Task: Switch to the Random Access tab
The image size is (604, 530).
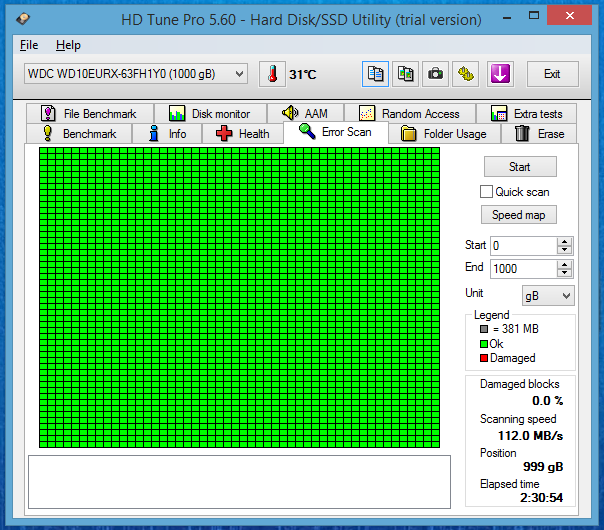Action: click(x=410, y=114)
